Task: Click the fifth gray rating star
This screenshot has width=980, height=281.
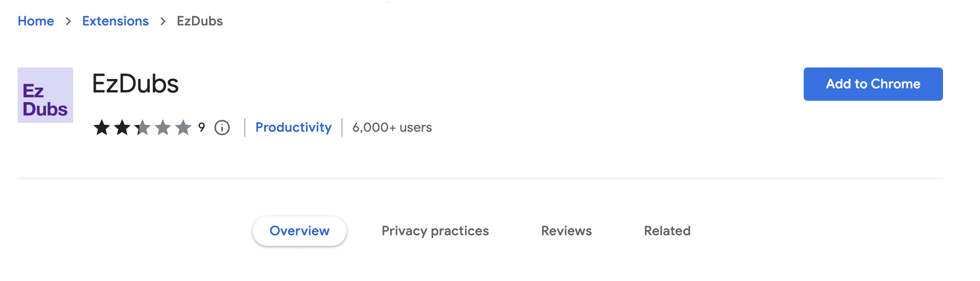Action: (183, 128)
